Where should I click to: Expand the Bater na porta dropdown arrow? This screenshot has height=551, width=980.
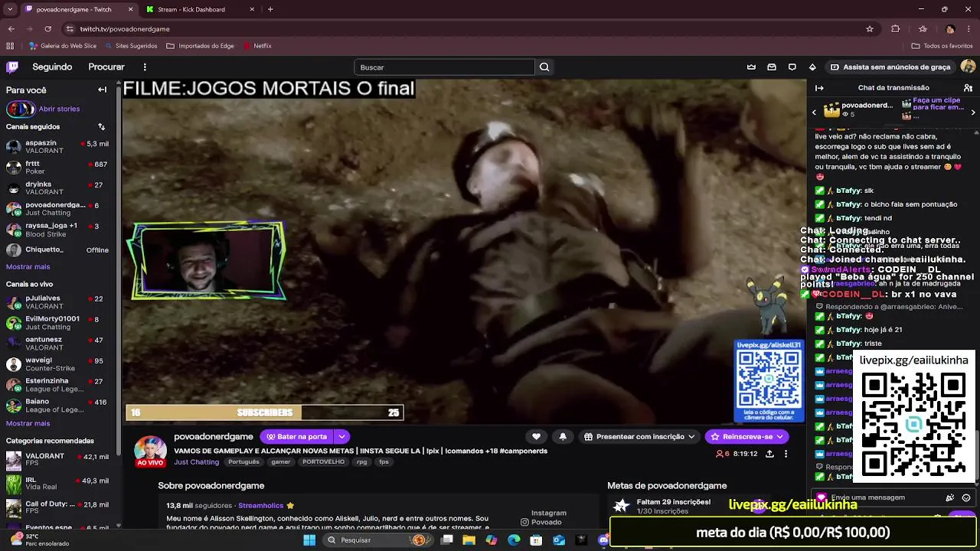click(x=342, y=436)
